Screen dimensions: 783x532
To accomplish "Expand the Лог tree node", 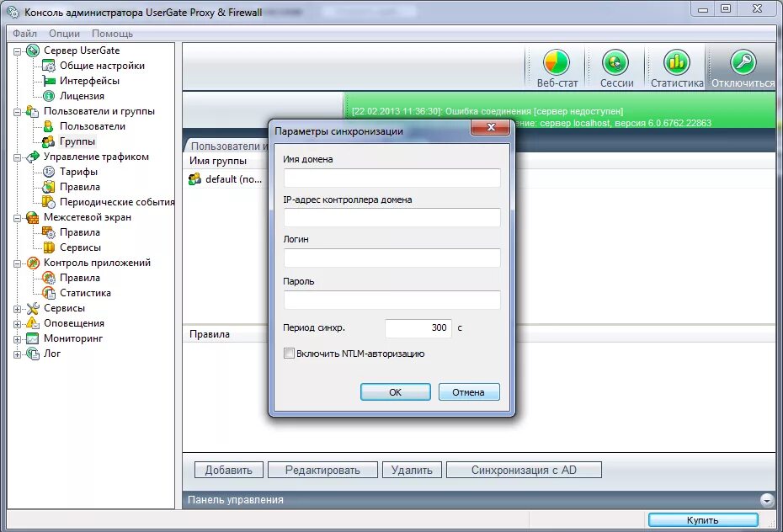I will click(x=17, y=354).
